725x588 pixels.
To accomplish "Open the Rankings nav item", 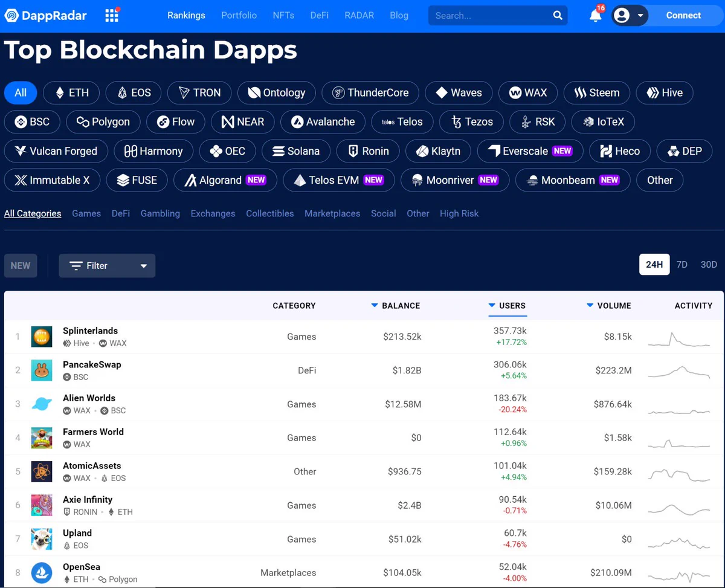I will point(186,16).
